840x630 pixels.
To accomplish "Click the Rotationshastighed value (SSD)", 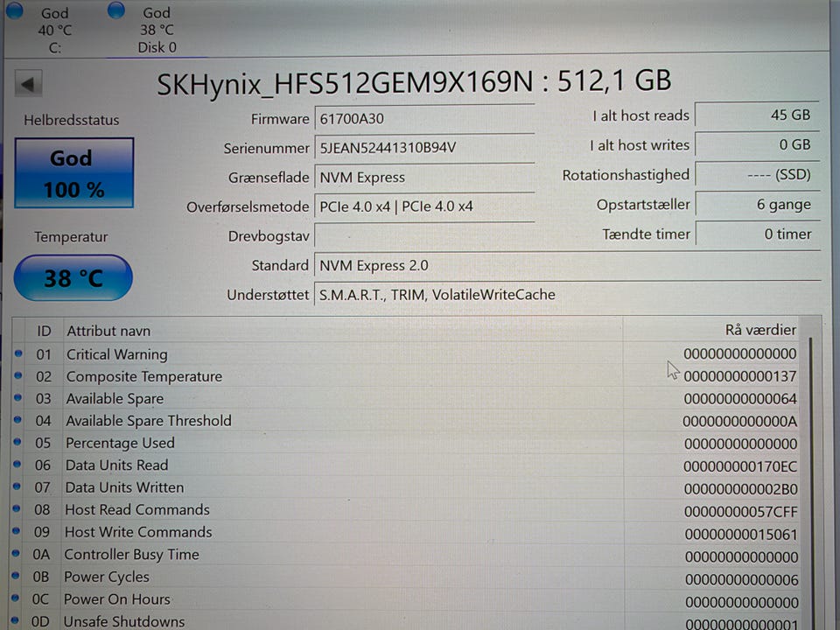I will [758, 175].
